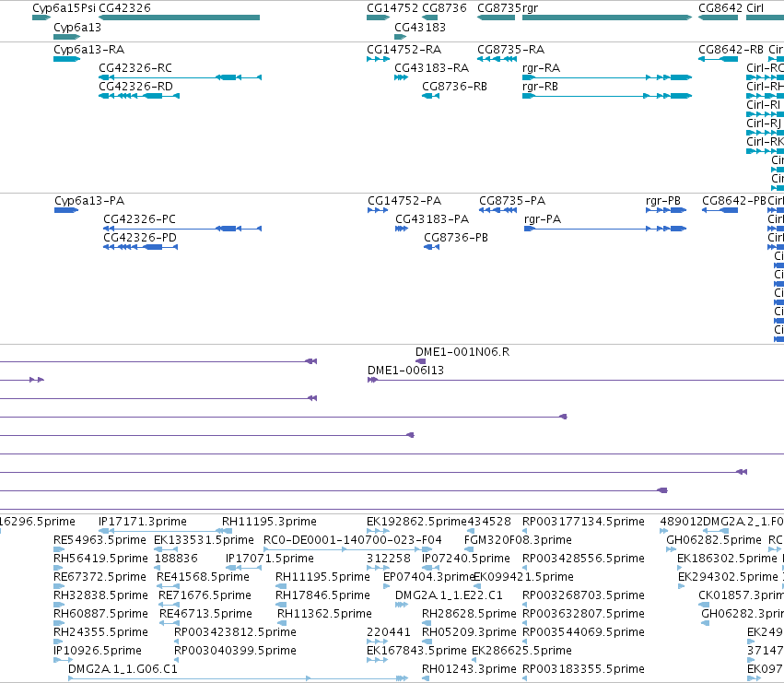This screenshot has height=683, width=784.
Task: Click the RH56419.5prime EST label
Action: [100, 559]
